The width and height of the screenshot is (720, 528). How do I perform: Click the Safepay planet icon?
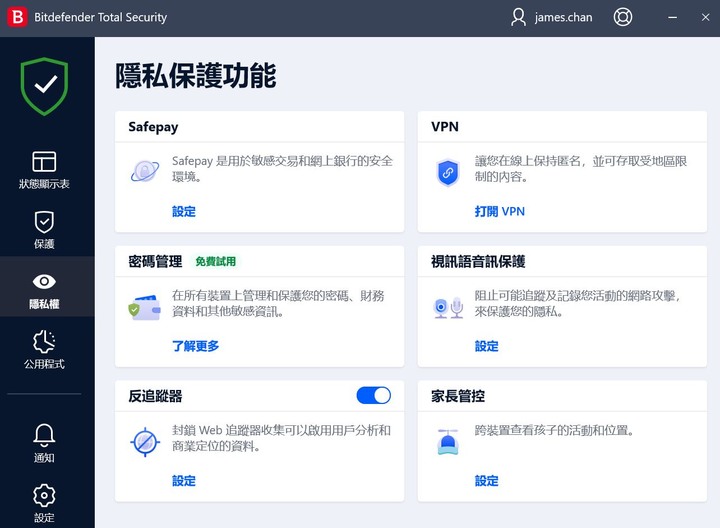click(145, 171)
